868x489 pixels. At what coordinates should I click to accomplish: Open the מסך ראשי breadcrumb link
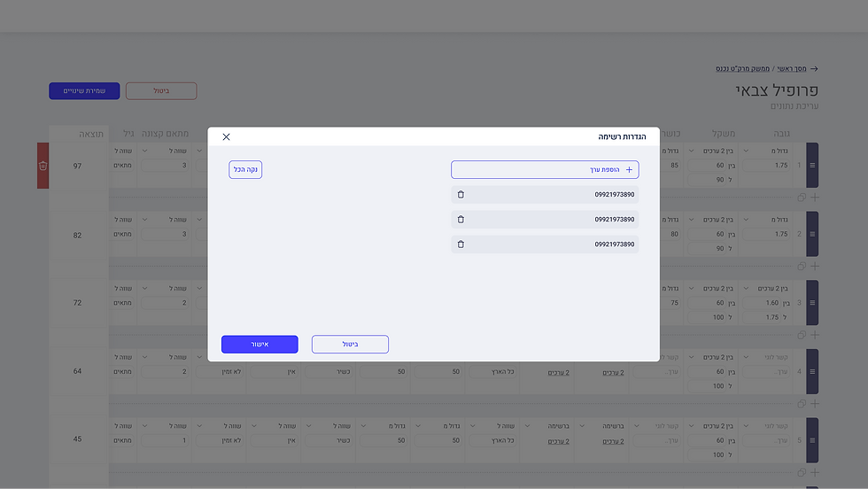pos(792,69)
